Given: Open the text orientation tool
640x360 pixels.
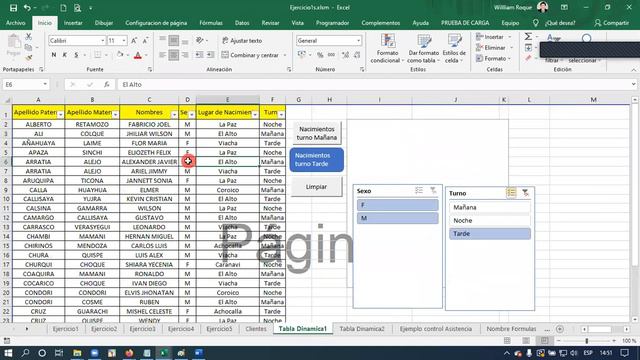Looking at the screenshot, I should pos(200,40).
